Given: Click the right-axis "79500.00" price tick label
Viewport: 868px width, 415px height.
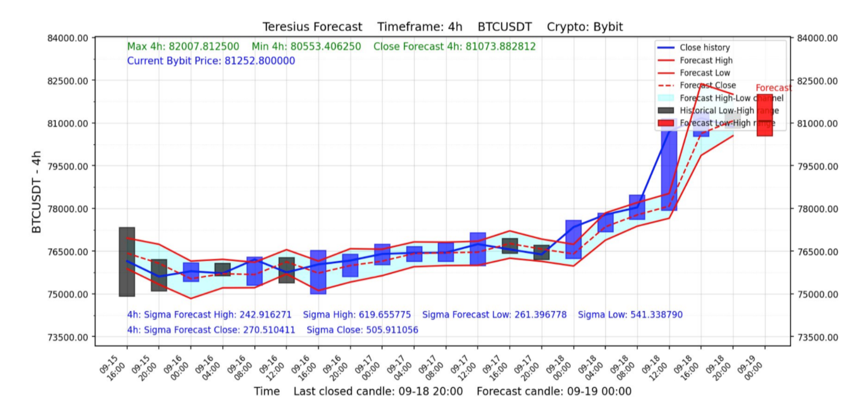Looking at the screenshot, I should [x=817, y=166].
